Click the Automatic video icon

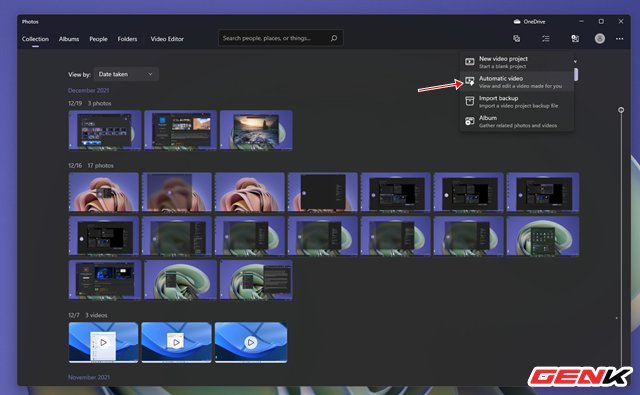[470, 82]
